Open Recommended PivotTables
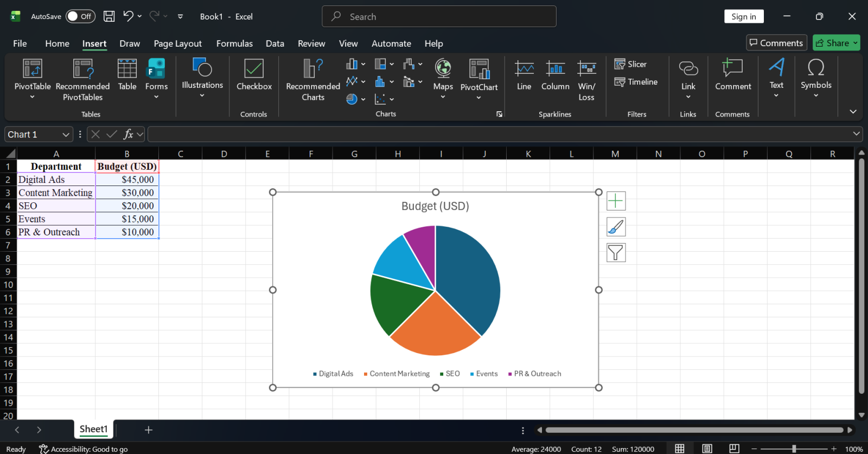Screen dimensions: 868x454 pyautogui.click(x=82, y=79)
